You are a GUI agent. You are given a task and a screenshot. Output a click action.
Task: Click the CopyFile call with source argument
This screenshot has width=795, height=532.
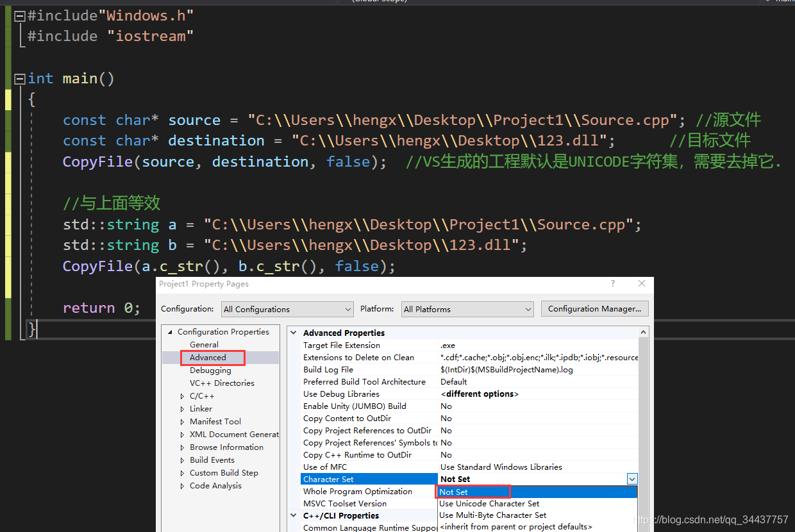224,162
